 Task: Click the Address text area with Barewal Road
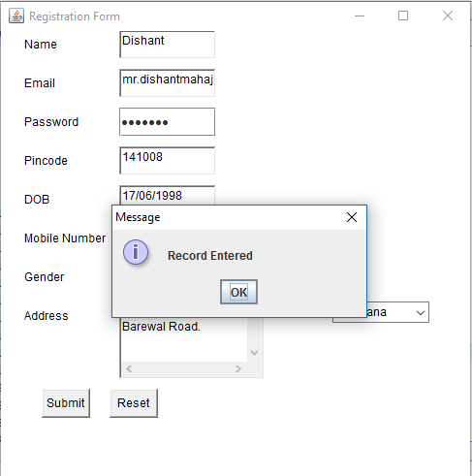coord(184,339)
